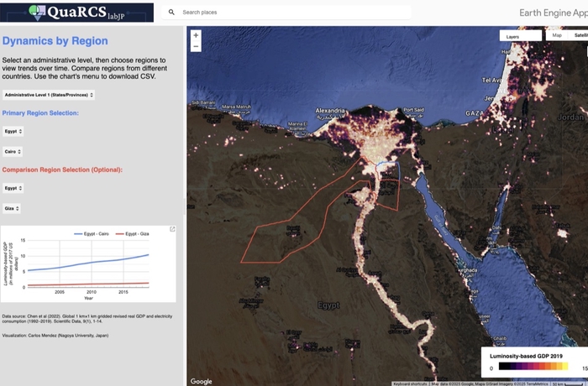Click the Luminosity-based GDP color bar

click(531, 367)
